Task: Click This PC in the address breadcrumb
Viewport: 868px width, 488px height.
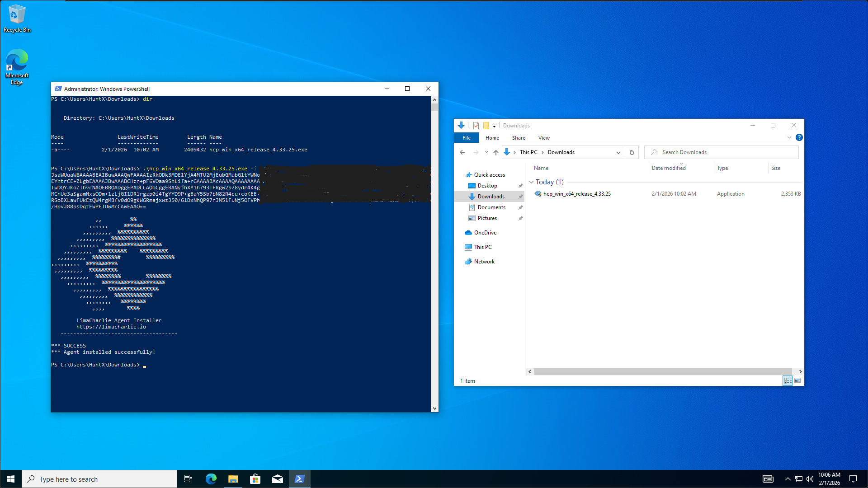Action: (x=528, y=152)
